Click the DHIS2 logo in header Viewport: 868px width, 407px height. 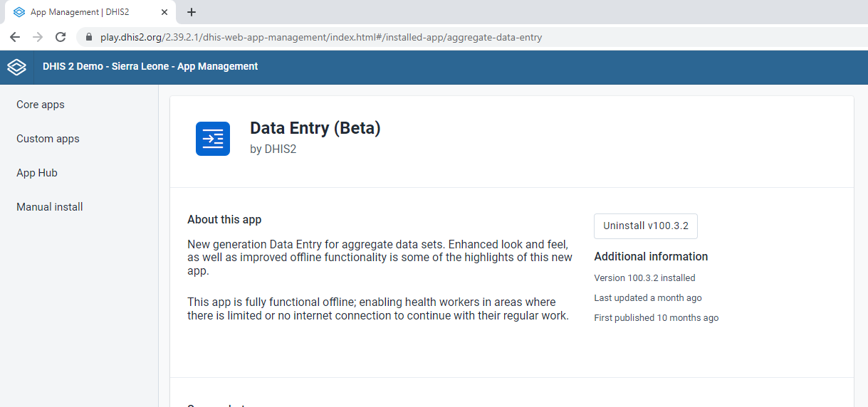point(16,67)
